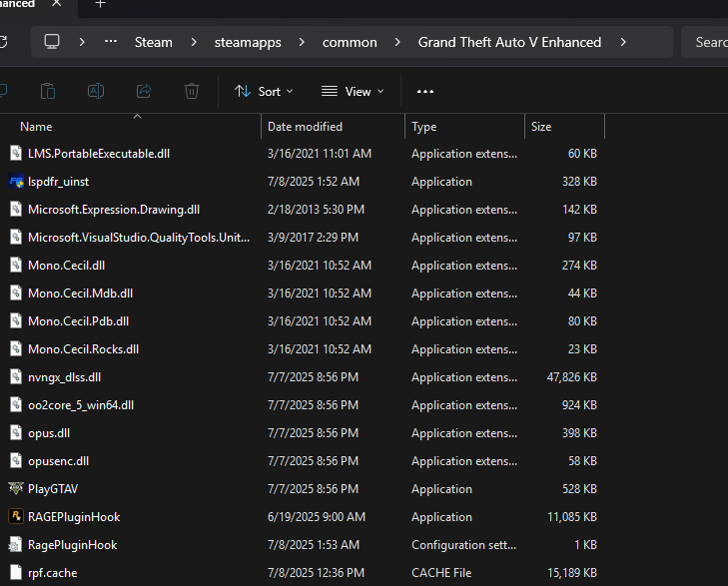Screen dimensions: 728x586
Task: Select the PlayGTAV application icon
Action: [x=16, y=489]
